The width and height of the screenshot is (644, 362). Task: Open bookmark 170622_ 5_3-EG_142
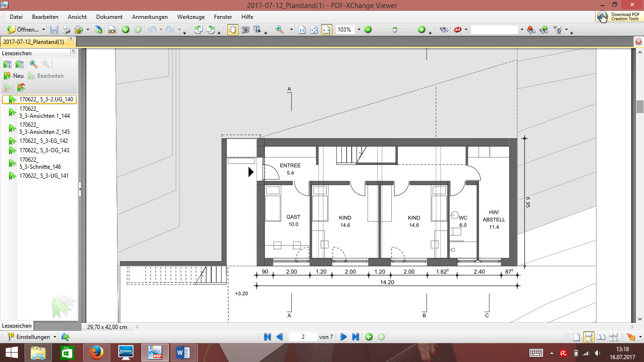point(43,141)
